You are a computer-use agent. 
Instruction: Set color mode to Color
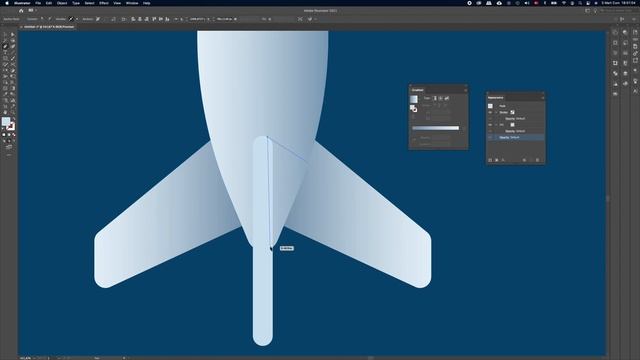(x=4, y=134)
